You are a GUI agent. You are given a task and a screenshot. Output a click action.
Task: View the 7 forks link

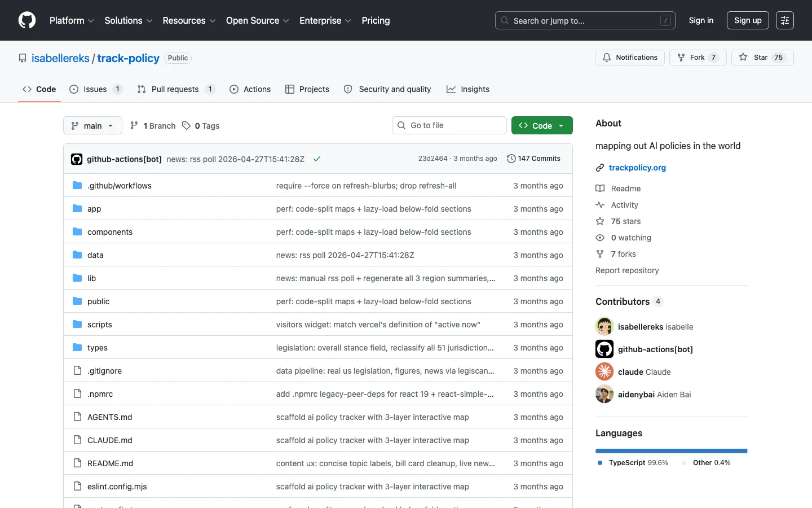click(x=616, y=254)
